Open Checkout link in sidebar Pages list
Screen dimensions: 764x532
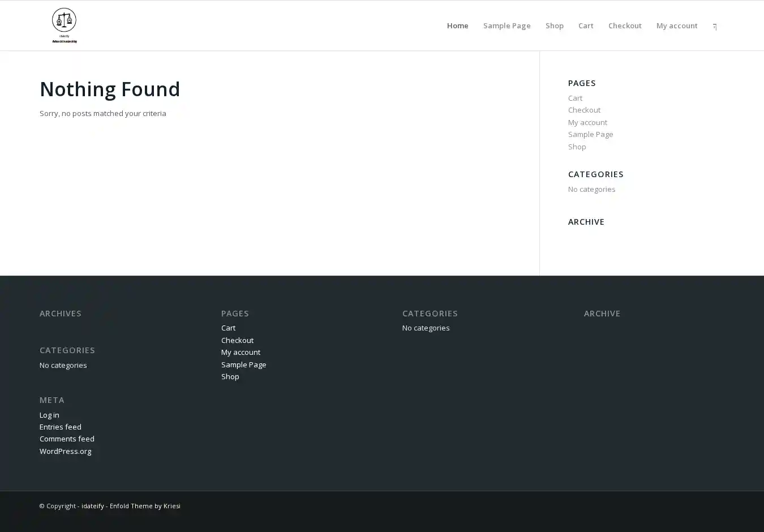(584, 110)
